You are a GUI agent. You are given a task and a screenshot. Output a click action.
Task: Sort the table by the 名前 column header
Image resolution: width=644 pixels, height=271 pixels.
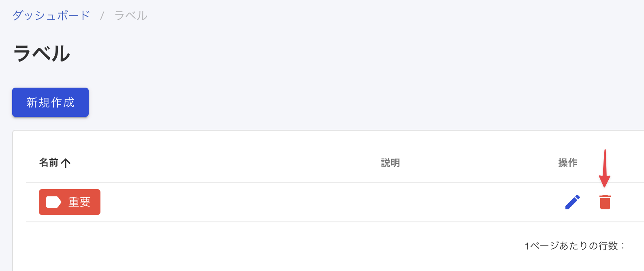click(49, 163)
